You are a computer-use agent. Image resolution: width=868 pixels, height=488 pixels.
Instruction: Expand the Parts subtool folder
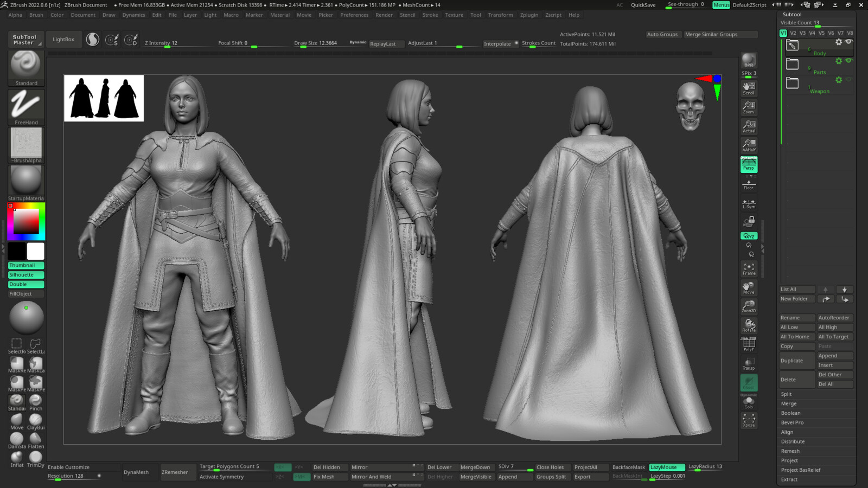click(x=792, y=64)
